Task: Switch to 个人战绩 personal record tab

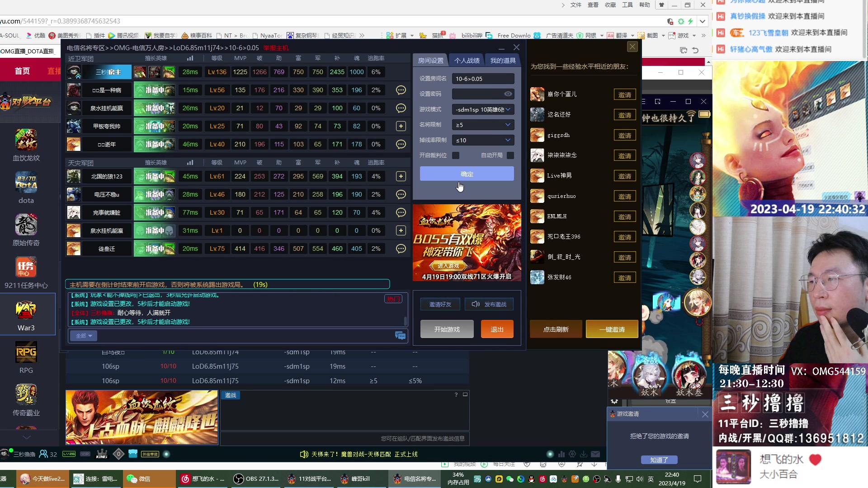Action: 467,60
